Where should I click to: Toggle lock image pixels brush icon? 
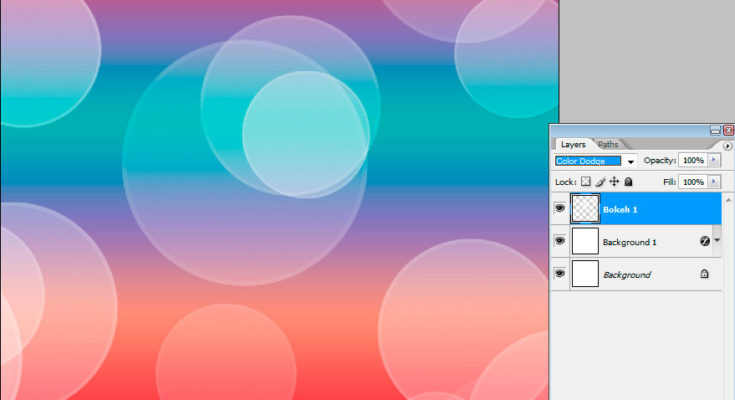600,181
